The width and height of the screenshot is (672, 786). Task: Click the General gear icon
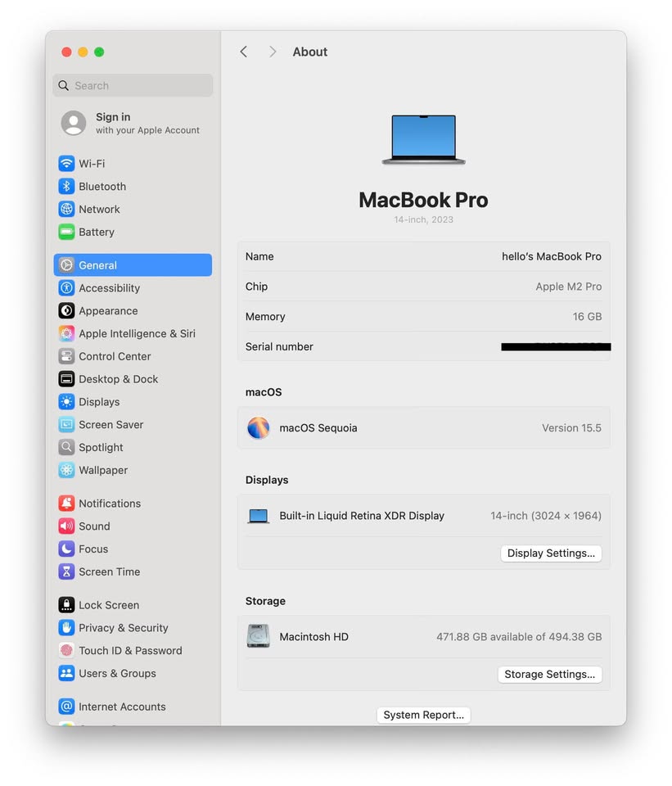pyautogui.click(x=66, y=265)
